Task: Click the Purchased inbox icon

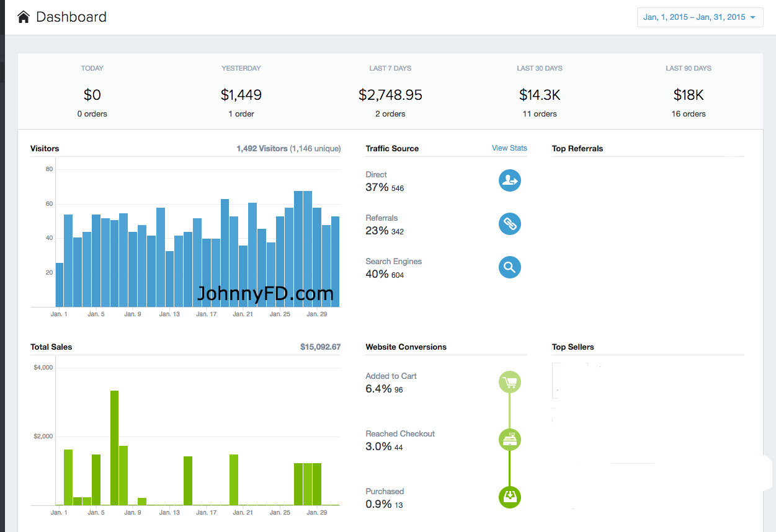Action: [x=510, y=497]
